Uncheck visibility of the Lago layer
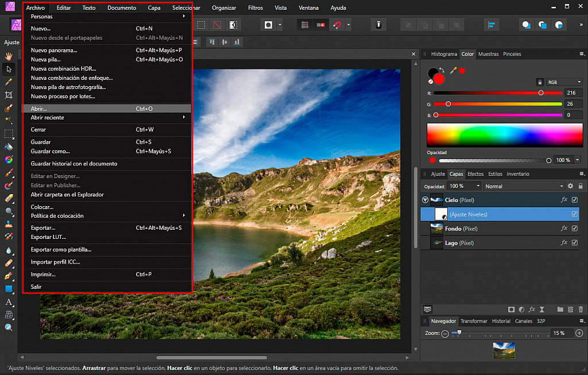This screenshot has width=588, height=375. click(x=575, y=243)
